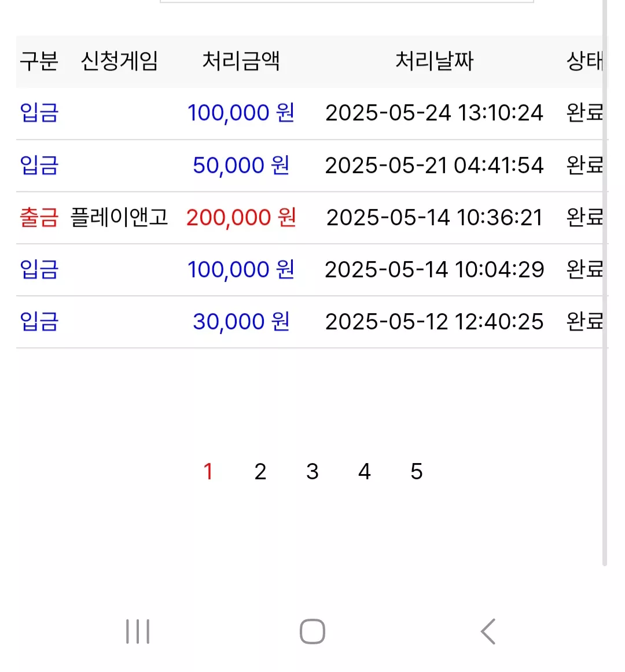Image resolution: width=625 pixels, height=672 pixels.
Task: Go to page 3 of history
Action: tap(312, 471)
